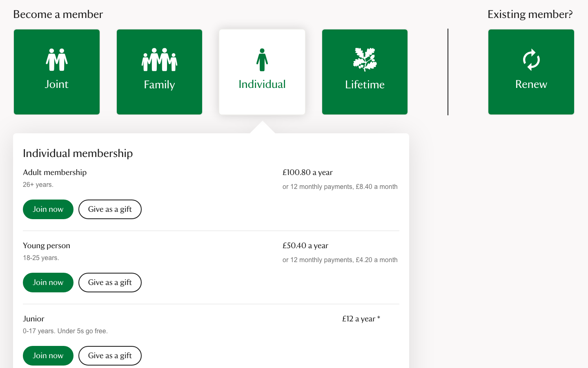Click the single person Individual icon

point(262,60)
